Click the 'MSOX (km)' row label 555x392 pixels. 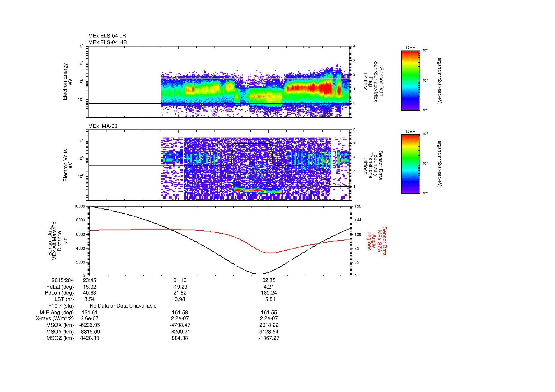click(x=60, y=325)
